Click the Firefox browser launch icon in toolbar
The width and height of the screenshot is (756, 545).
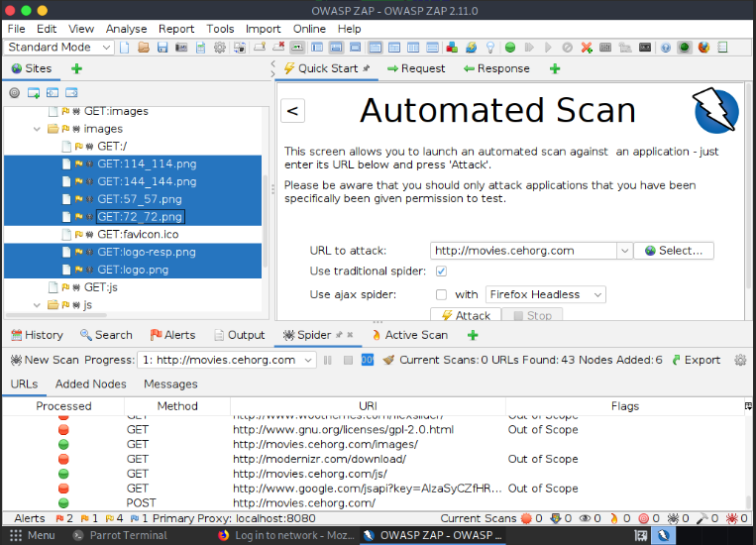(x=703, y=48)
